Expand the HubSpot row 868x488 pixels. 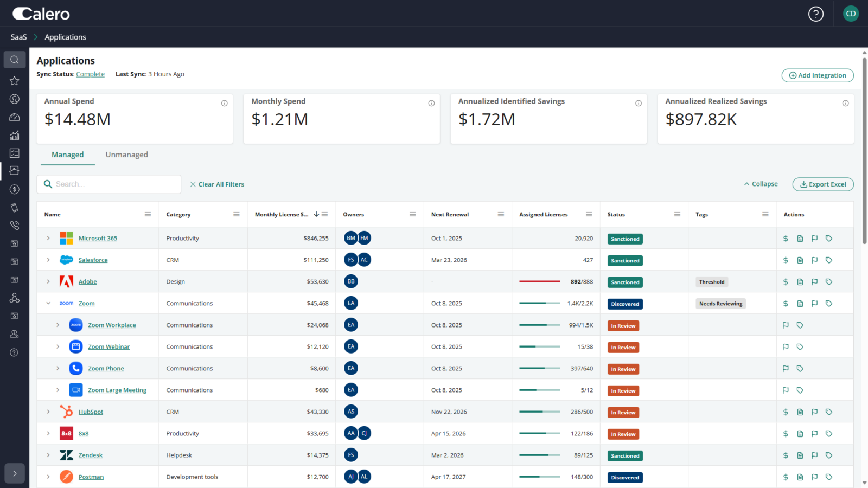click(x=48, y=412)
